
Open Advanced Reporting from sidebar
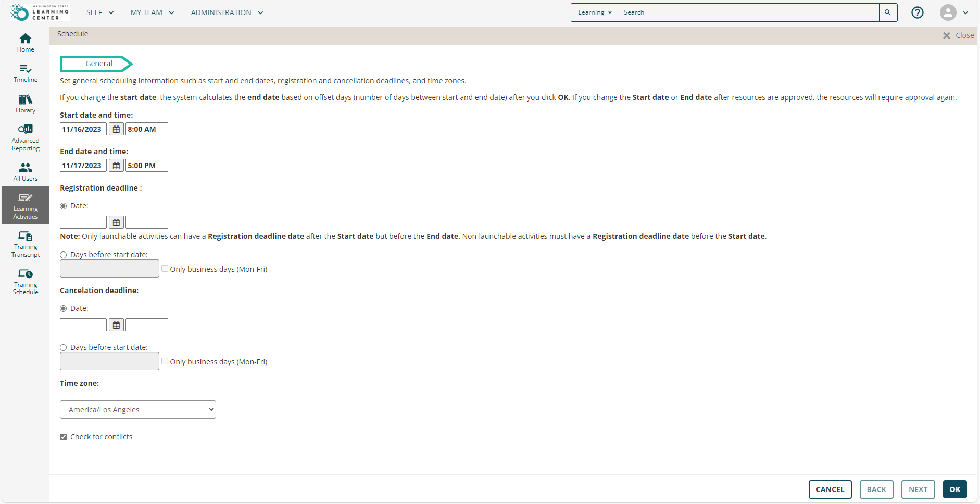point(26,137)
